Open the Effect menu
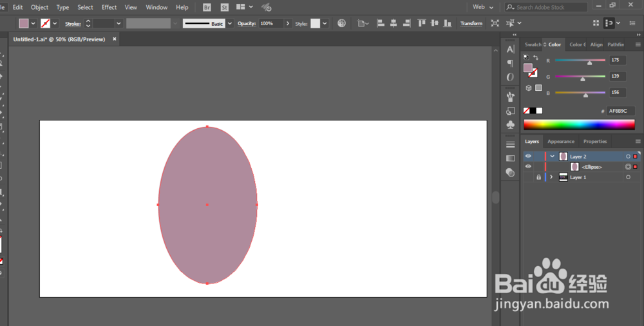 pyautogui.click(x=109, y=7)
